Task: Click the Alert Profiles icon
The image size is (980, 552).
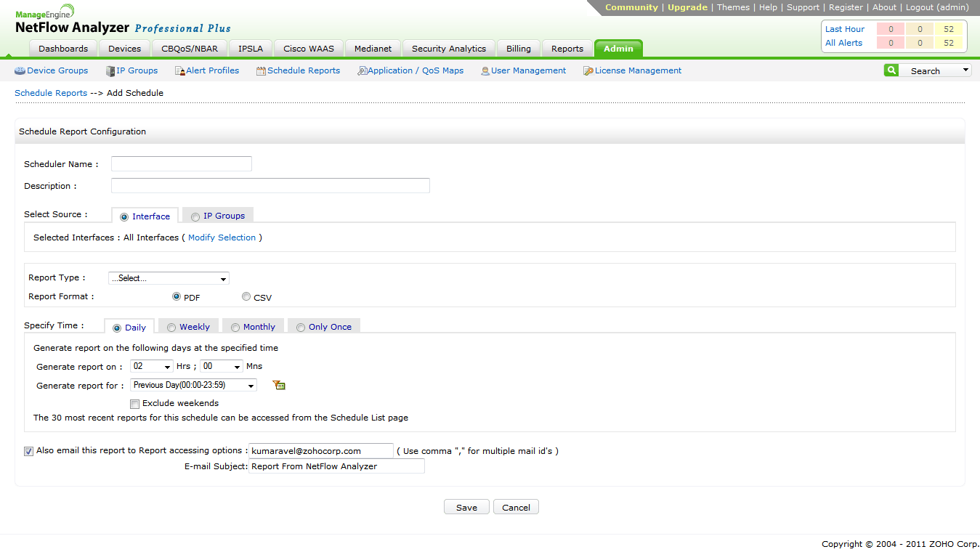Action: click(x=180, y=71)
